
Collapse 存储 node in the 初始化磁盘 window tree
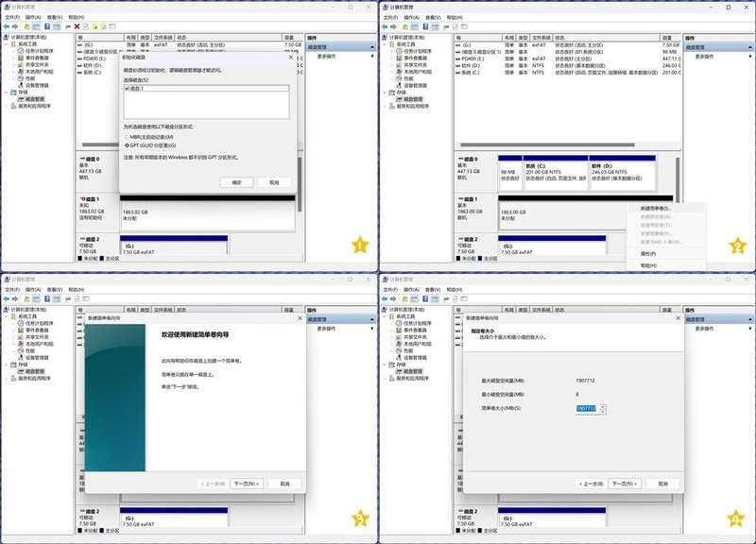click(7, 92)
